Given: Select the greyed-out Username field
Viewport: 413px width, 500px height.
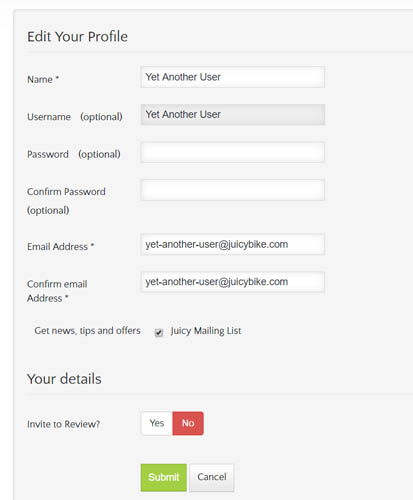Looking at the screenshot, I should tap(233, 114).
